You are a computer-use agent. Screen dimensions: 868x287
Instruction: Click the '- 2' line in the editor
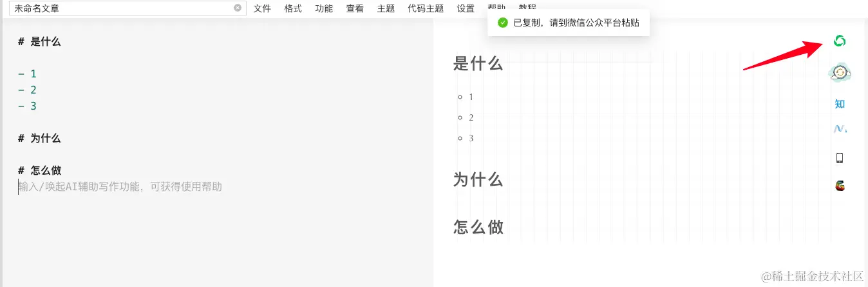pos(27,90)
